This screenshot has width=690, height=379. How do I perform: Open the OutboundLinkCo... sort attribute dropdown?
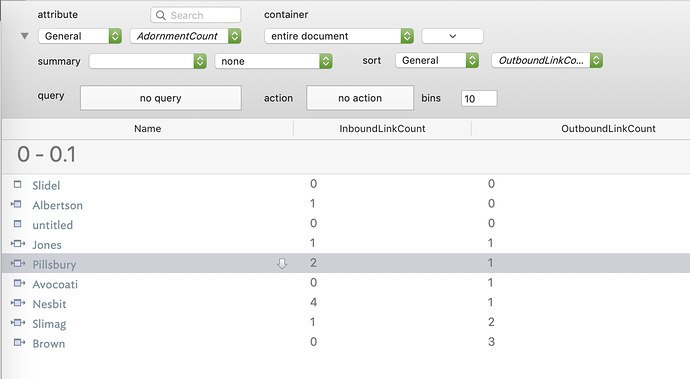(x=547, y=60)
